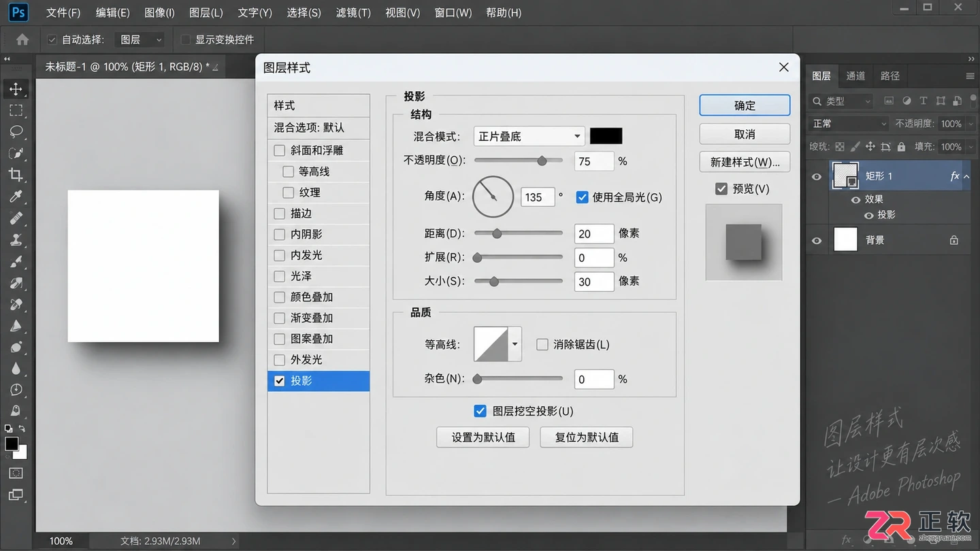Open the 正常 layer blend mode dropdown

point(849,124)
